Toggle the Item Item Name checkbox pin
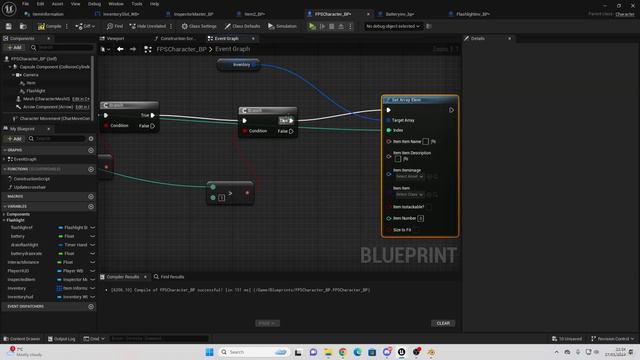Image resolution: width=640 pixels, height=360 pixels. point(426,141)
